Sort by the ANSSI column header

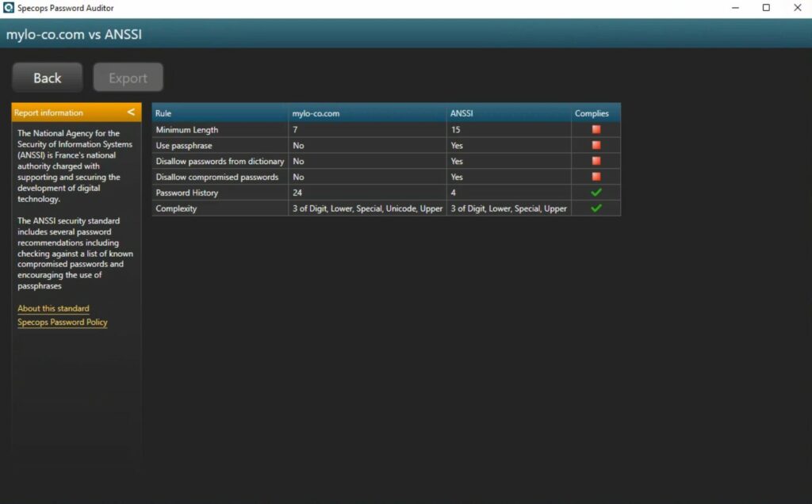(509, 113)
